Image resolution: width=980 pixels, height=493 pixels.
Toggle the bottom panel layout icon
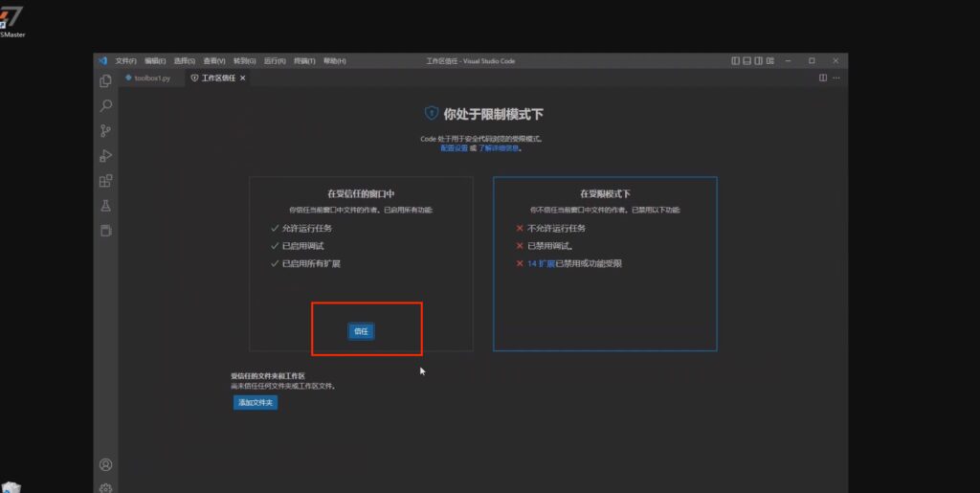747,61
